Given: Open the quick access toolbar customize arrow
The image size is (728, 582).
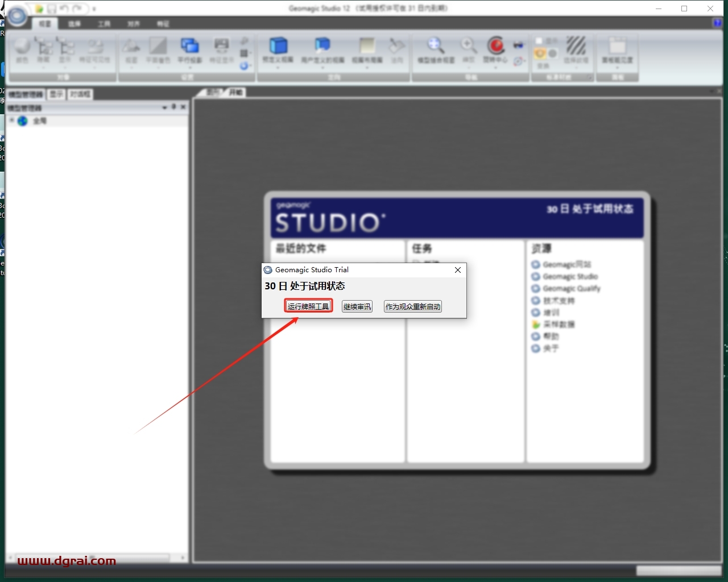Looking at the screenshot, I should pyautogui.click(x=94, y=9).
